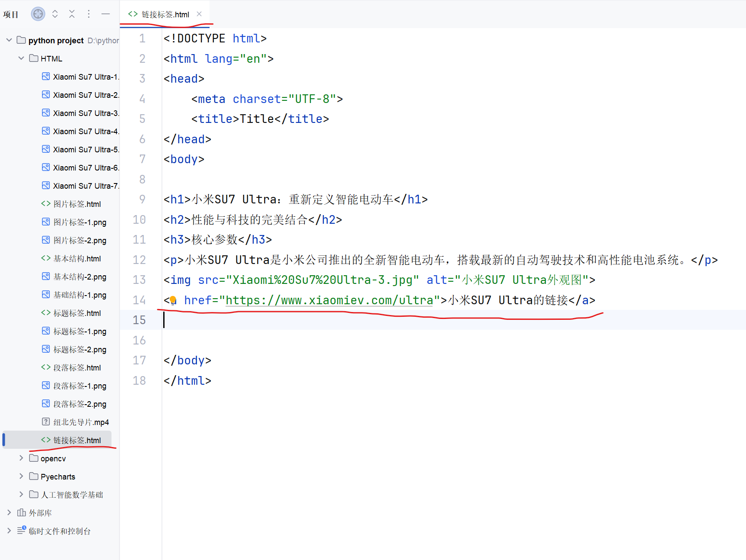Open 段落标签.html in the project tree
Viewport: 746px width, 560px height.
71,367
